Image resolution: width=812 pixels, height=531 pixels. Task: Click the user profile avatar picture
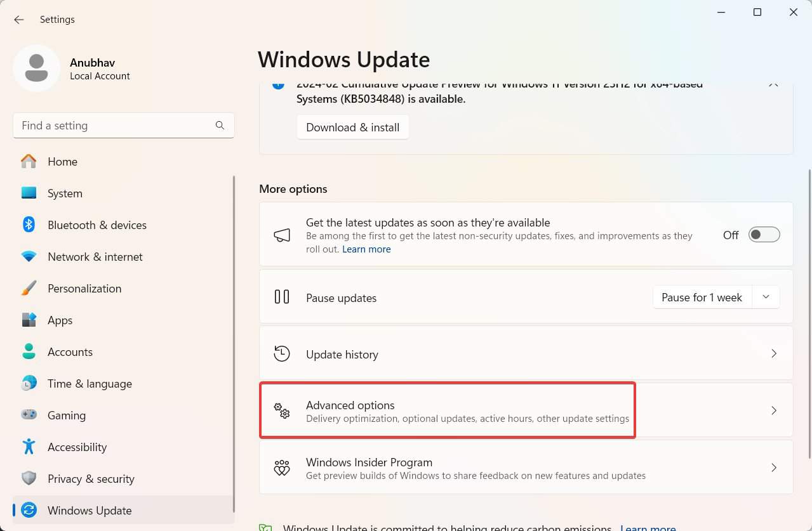(x=36, y=68)
